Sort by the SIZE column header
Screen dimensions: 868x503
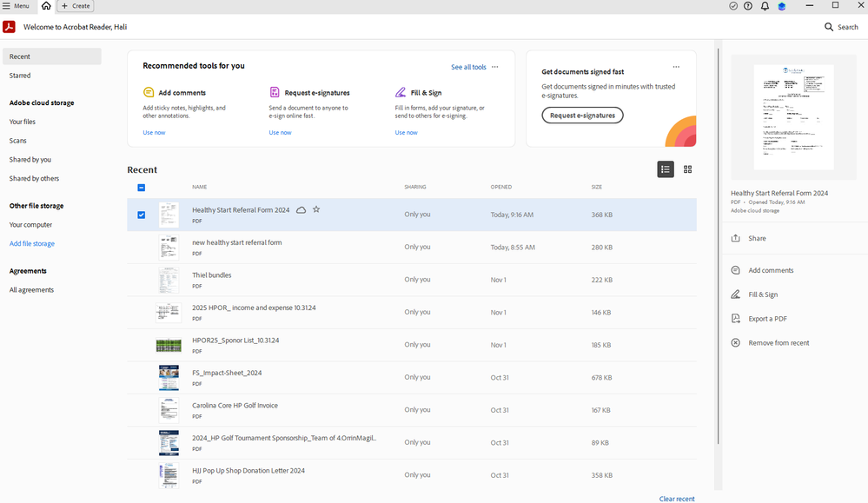click(596, 187)
